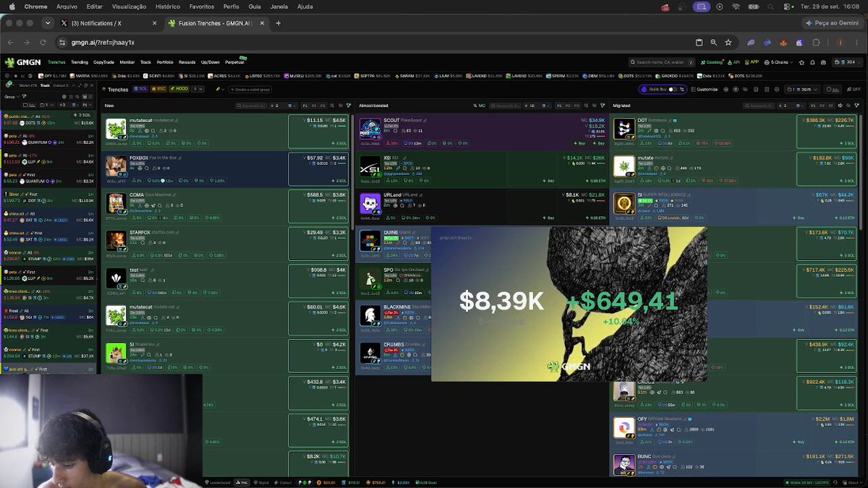Viewport: 868px width, 488px height.
Task: Open the Trending tab
Action: click(x=80, y=62)
